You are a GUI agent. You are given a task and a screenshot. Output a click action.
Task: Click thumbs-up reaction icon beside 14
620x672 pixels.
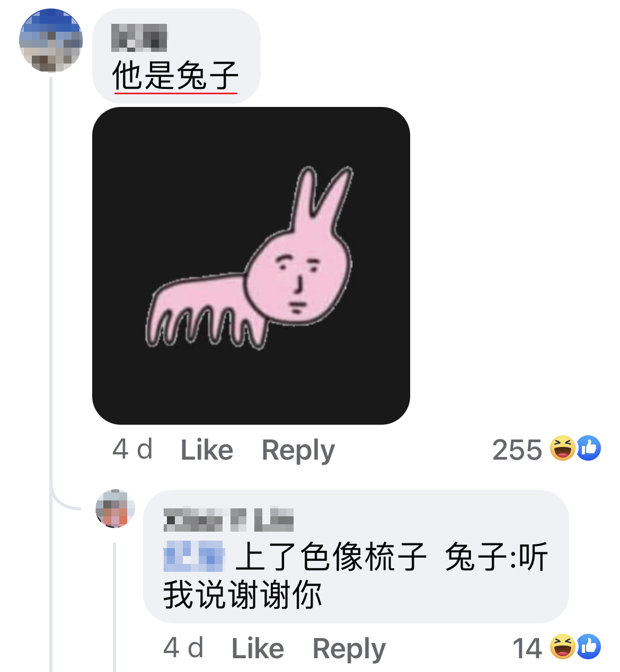click(588, 647)
